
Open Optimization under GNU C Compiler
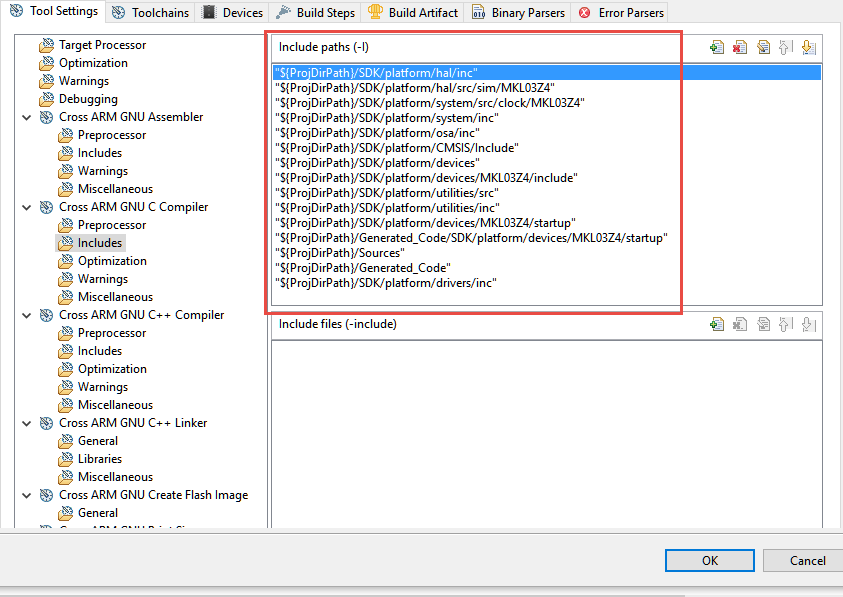click(112, 261)
